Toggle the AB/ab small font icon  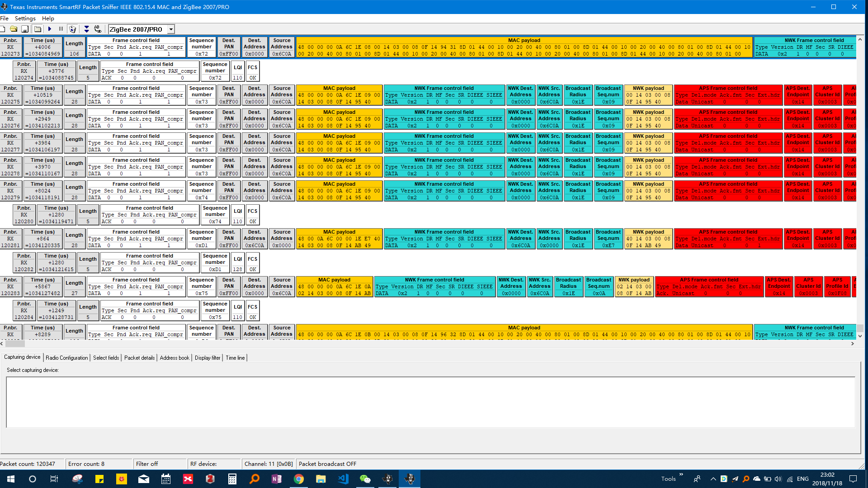coord(98,29)
